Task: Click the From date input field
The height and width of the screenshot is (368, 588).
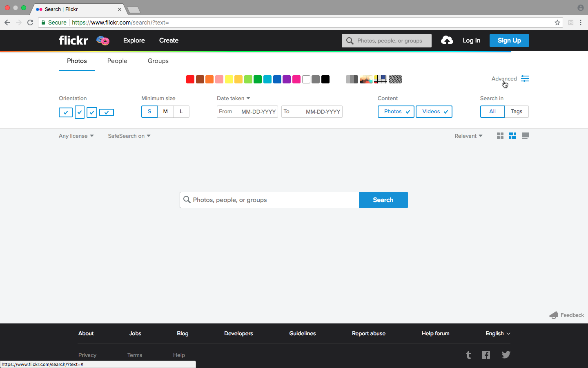Action: (258, 112)
